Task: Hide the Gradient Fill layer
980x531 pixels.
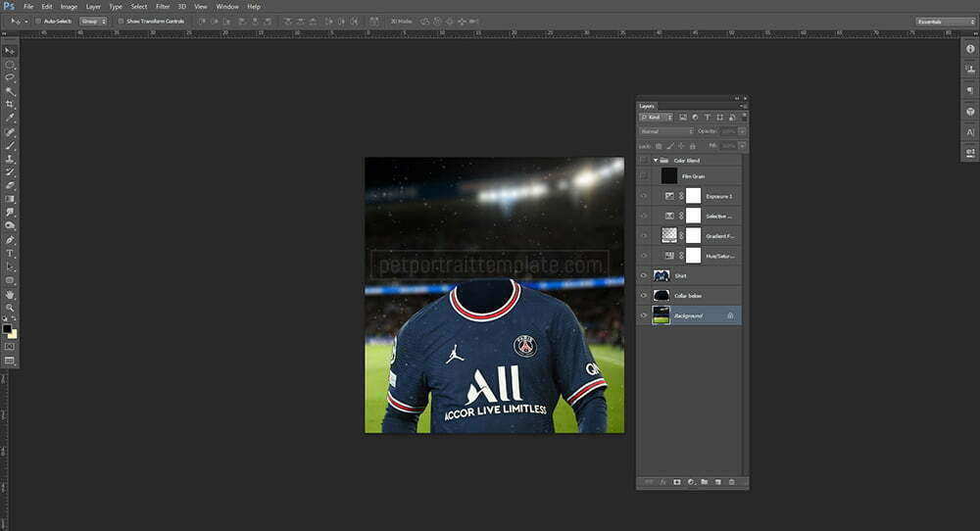Action: [x=644, y=236]
